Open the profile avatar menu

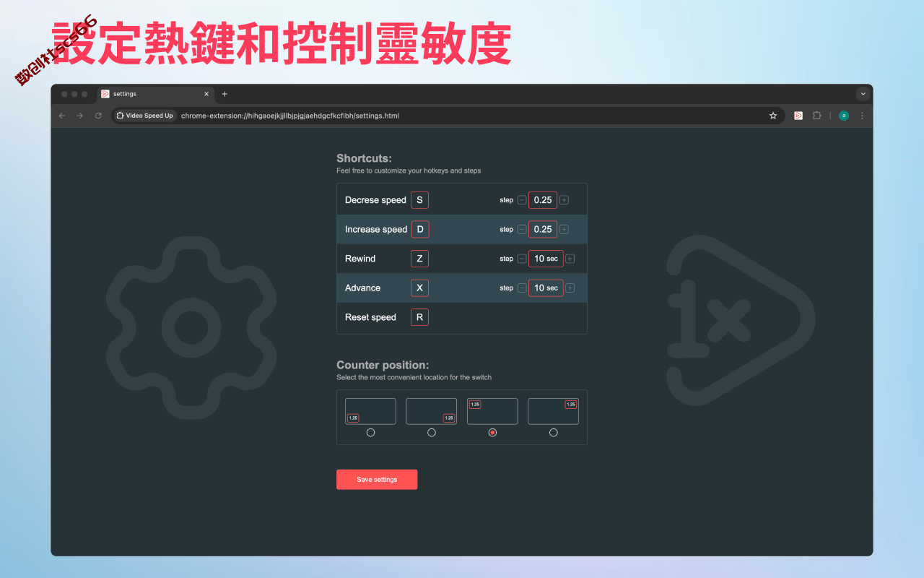point(843,116)
